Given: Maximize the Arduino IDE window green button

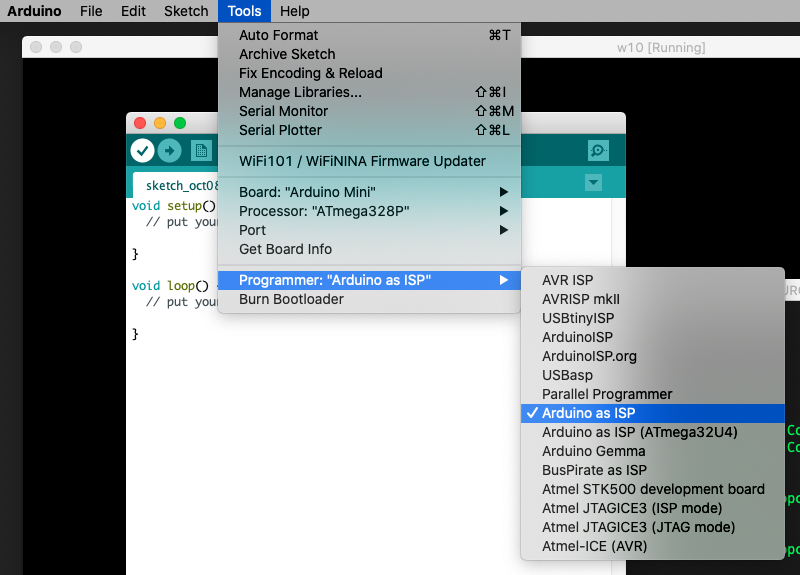Looking at the screenshot, I should click(x=180, y=123).
